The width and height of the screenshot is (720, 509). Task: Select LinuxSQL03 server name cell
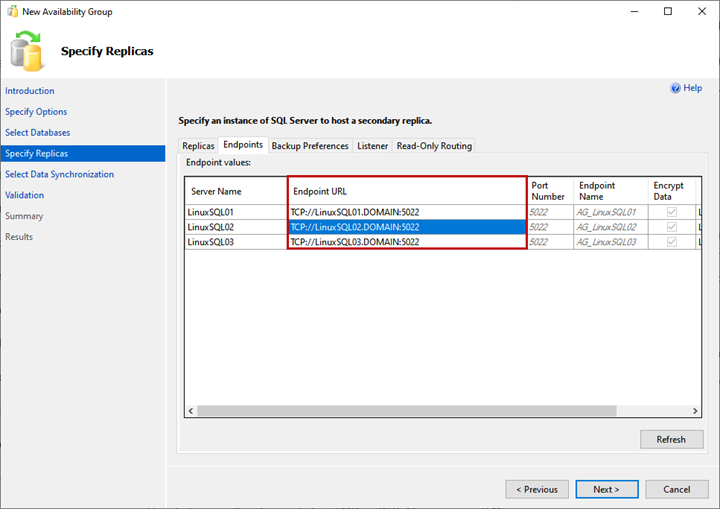click(236, 242)
